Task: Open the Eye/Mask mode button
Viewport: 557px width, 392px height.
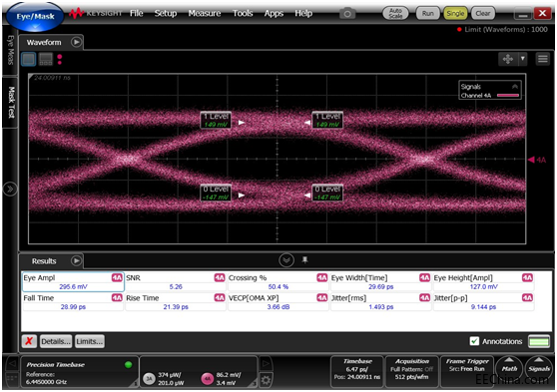Action: [x=35, y=17]
